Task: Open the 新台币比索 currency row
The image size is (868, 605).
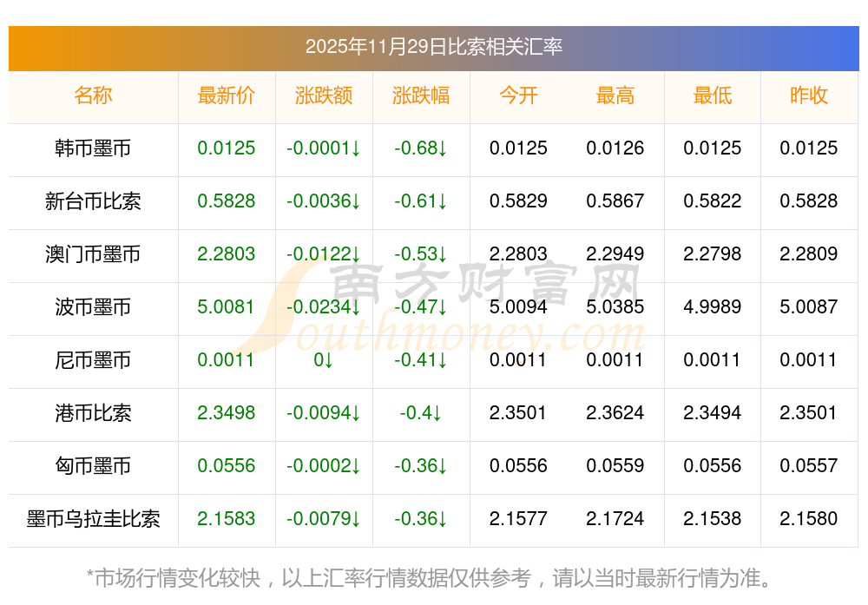Action: [x=93, y=201]
